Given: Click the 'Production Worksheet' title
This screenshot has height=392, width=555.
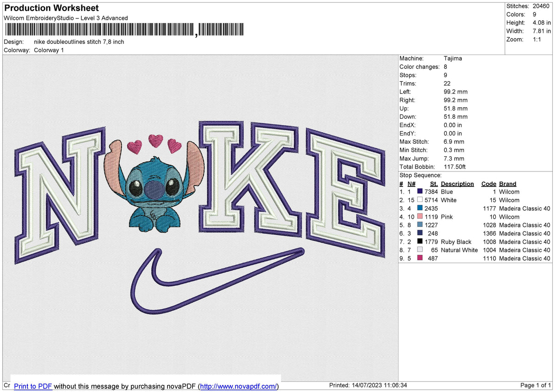Looking at the screenshot, I should [51, 8].
